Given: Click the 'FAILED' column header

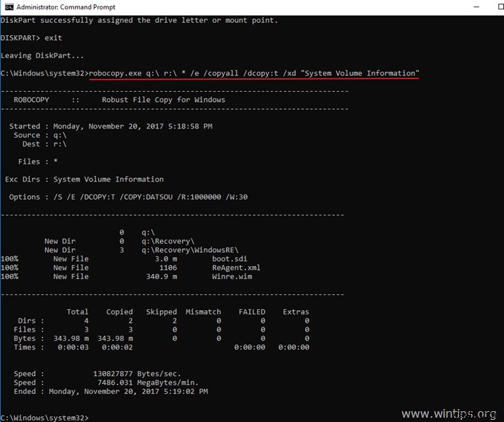Looking at the screenshot, I should coord(252,312).
